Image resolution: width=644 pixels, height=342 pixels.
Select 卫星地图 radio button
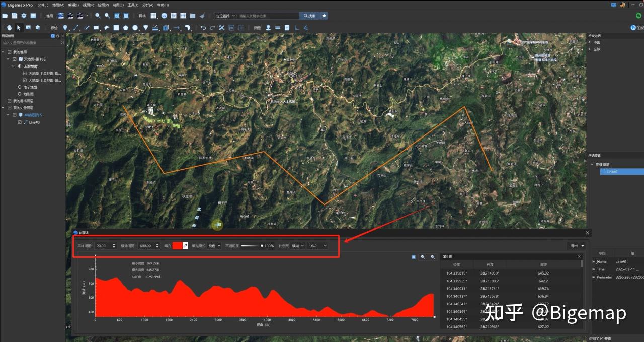[20, 66]
